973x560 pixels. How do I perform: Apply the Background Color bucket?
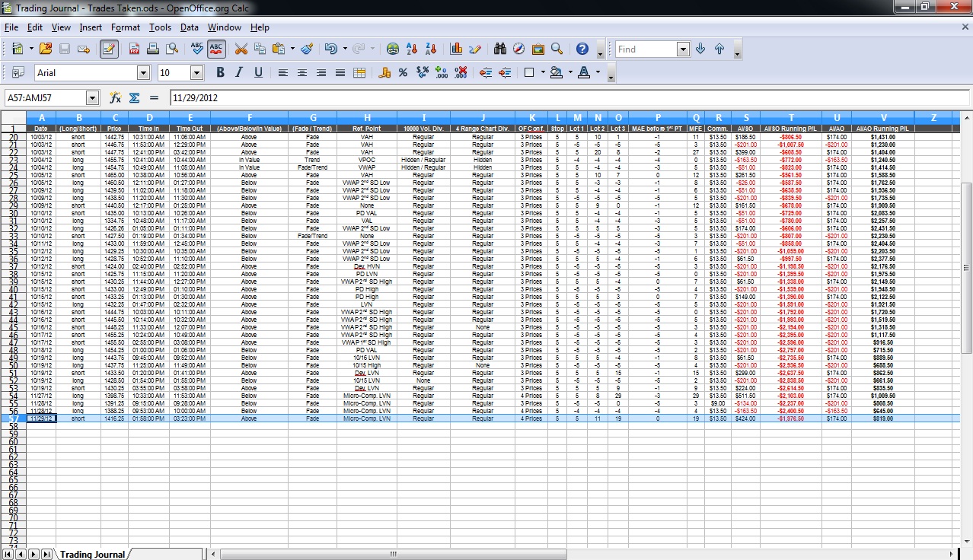coord(556,72)
